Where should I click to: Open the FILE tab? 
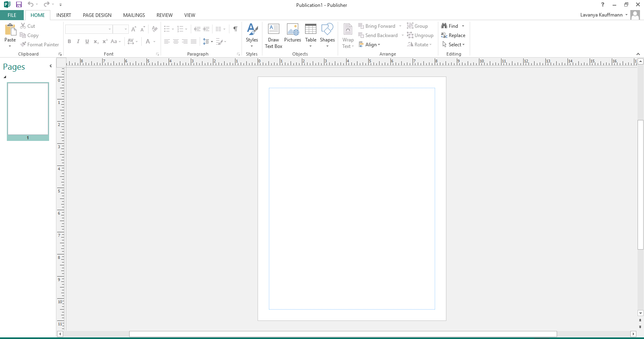[12, 15]
